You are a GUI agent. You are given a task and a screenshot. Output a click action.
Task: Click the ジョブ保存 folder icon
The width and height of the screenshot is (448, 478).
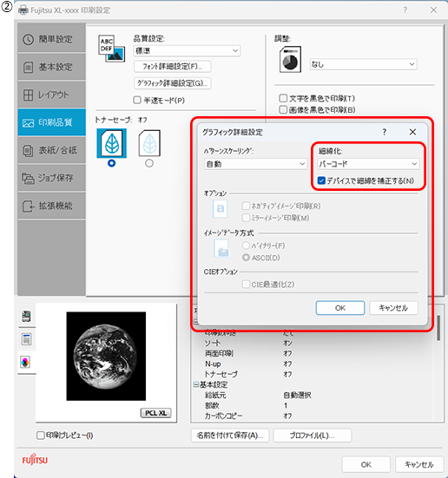tap(28, 179)
